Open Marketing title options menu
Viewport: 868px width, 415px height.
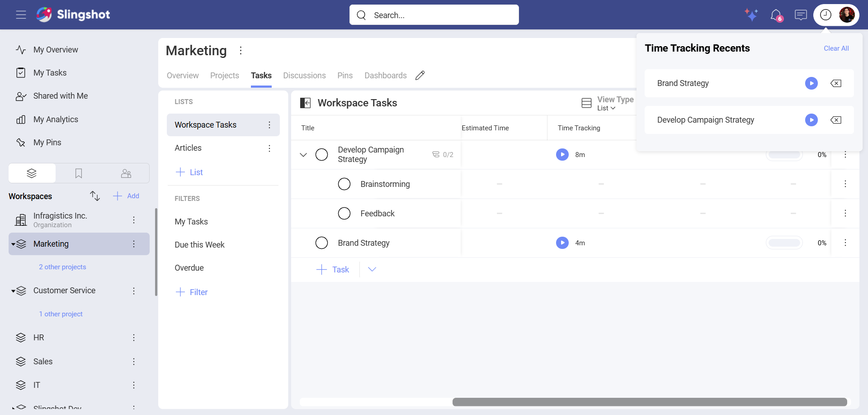(x=241, y=51)
